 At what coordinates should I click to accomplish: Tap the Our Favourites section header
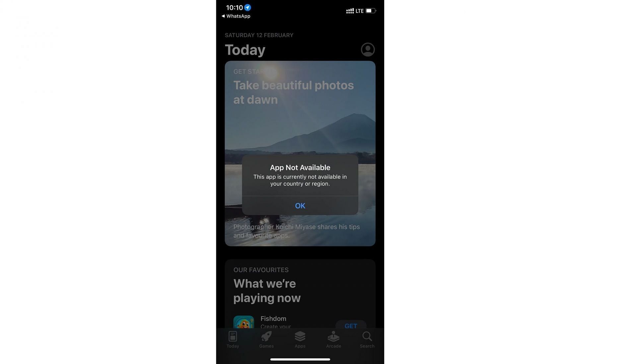(x=261, y=270)
